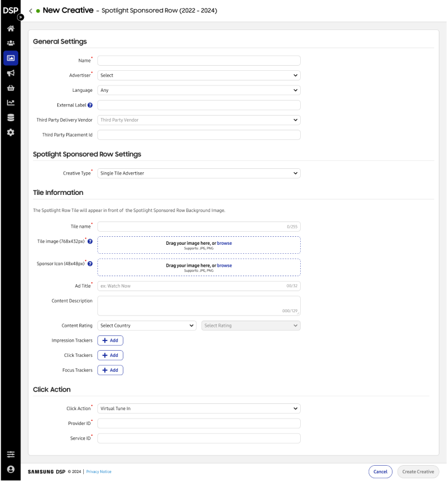Image resolution: width=448 pixels, height=481 pixels.
Task: Focus the Provider ID input field
Action: 199,424
